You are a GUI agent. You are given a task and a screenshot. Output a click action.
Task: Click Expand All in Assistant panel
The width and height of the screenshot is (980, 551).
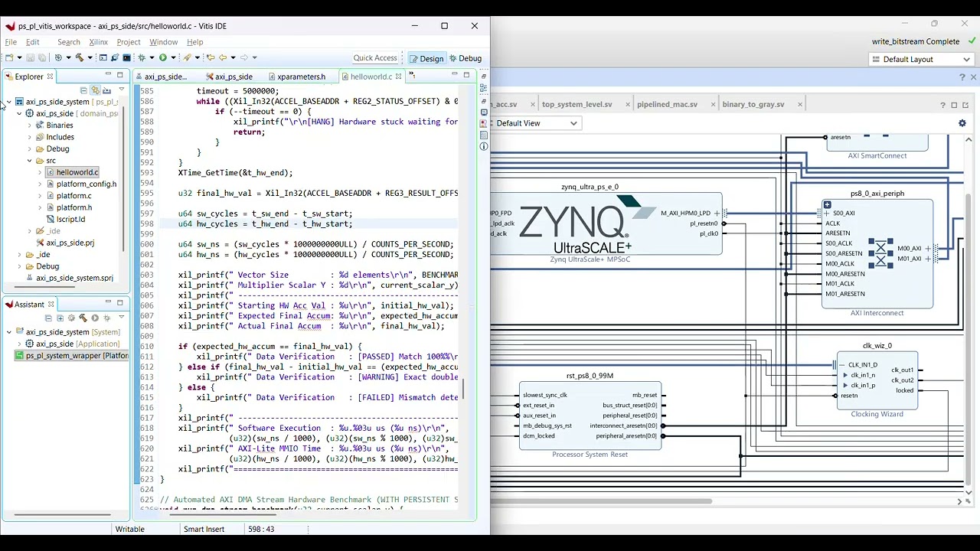click(x=60, y=318)
